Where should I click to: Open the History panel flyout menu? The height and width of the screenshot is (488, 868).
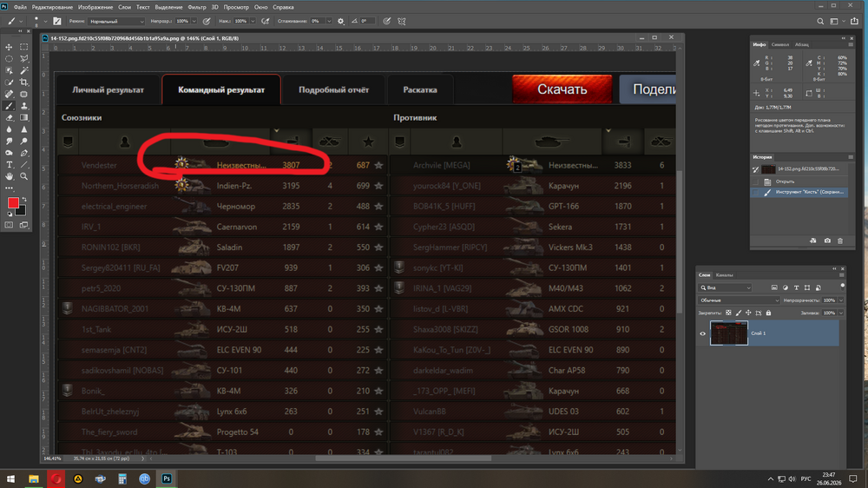coord(851,157)
